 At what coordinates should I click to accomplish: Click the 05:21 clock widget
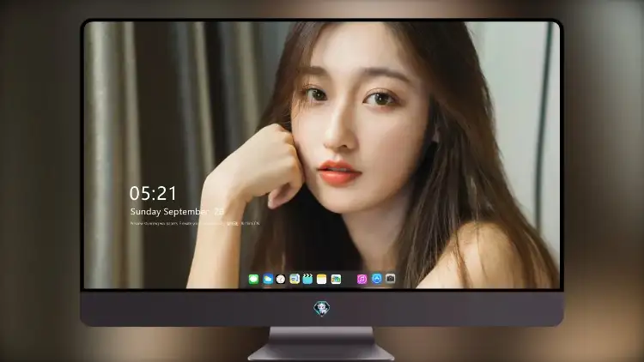pos(153,193)
